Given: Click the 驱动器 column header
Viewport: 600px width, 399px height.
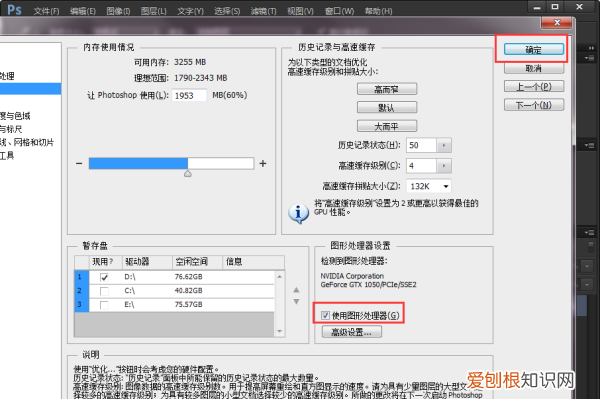Looking at the screenshot, I should 147,262.
